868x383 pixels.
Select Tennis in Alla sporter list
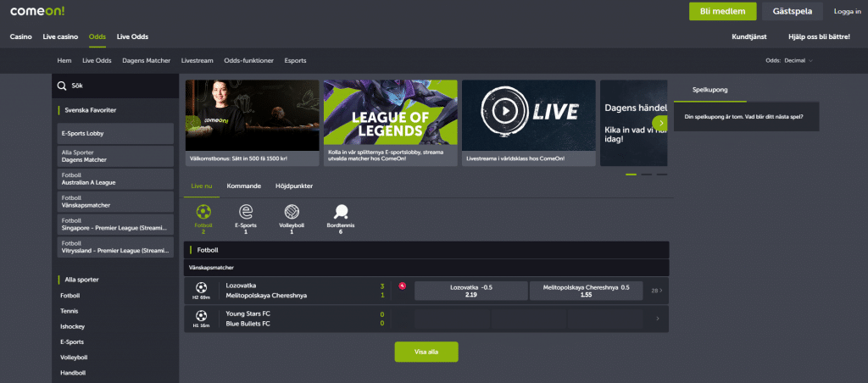70,311
